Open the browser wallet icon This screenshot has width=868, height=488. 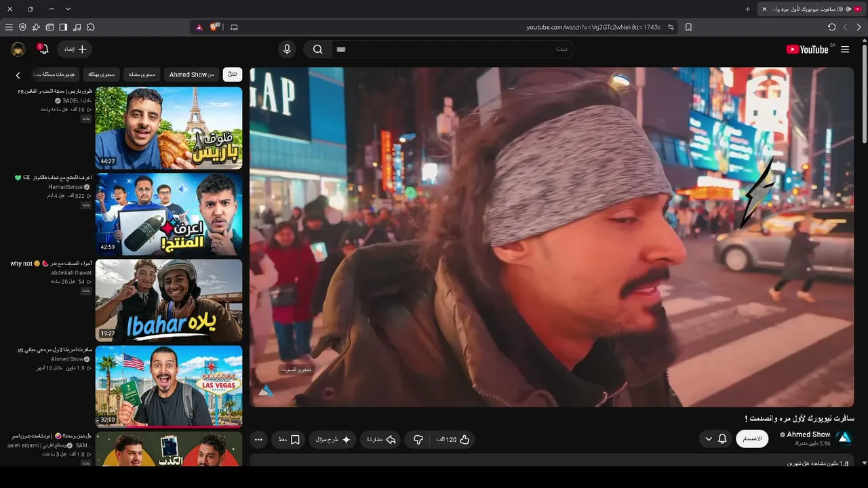pos(50,27)
